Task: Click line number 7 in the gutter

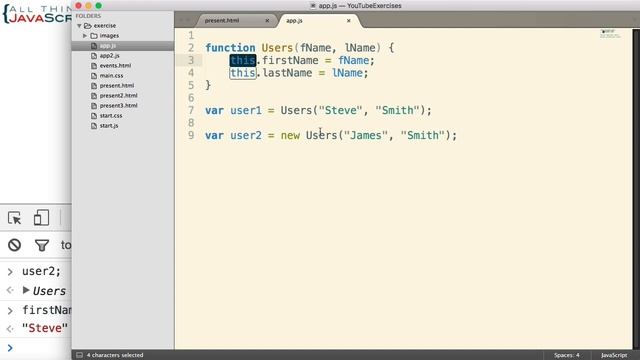Action: [x=191, y=110]
